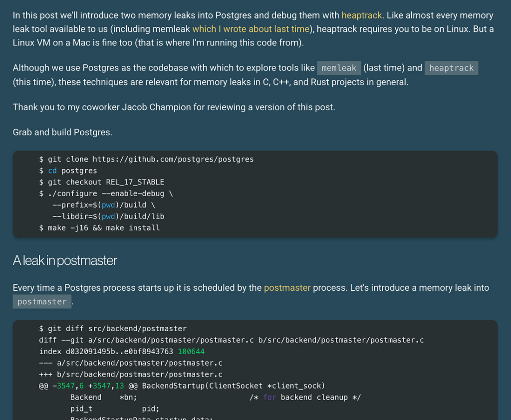Click the inline 'heaptrack' code label
Viewport: 511px width, 420px height.
coord(451,68)
